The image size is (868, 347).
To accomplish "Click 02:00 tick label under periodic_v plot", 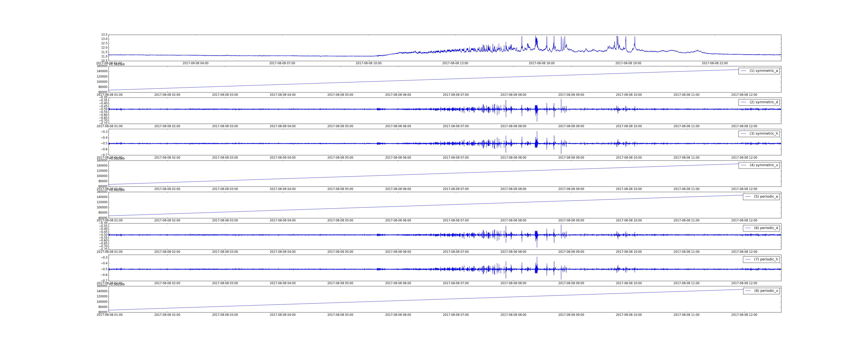I will [x=167, y=315].
